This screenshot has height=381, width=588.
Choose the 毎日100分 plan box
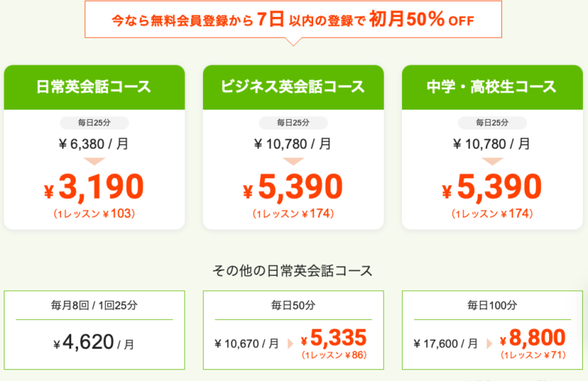(x=492, y=330)
